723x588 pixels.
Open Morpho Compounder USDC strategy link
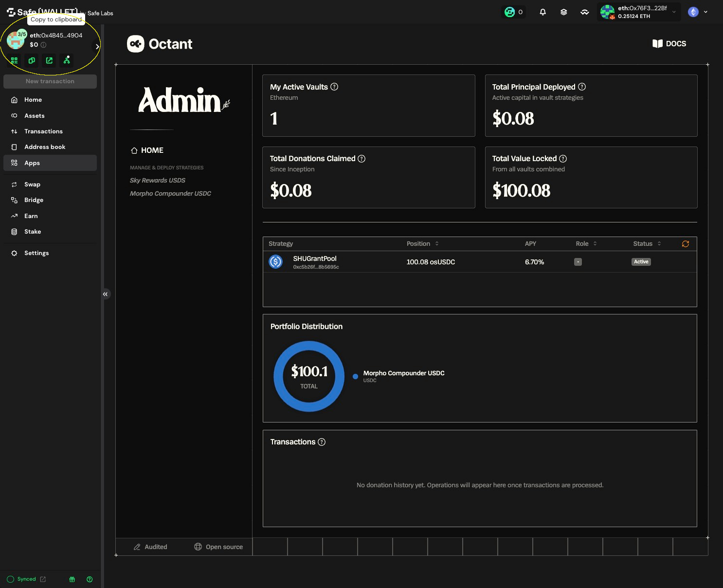[170, 194]
